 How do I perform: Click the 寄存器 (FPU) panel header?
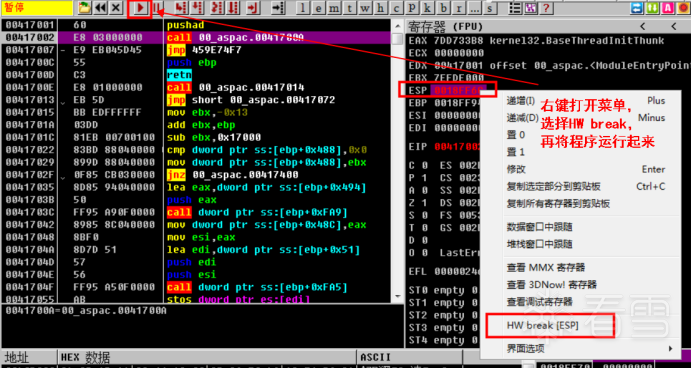(x=548, y=26)
